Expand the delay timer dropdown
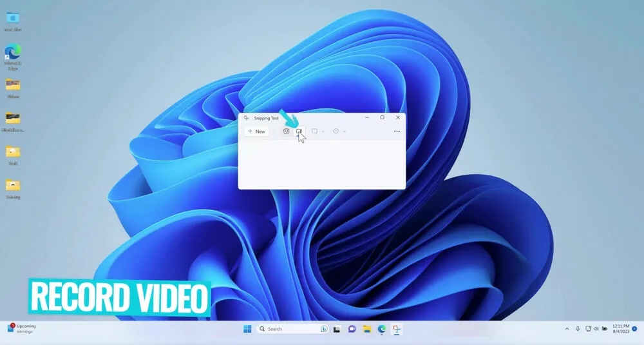644x345 pixels. click(x=339, y=131)
